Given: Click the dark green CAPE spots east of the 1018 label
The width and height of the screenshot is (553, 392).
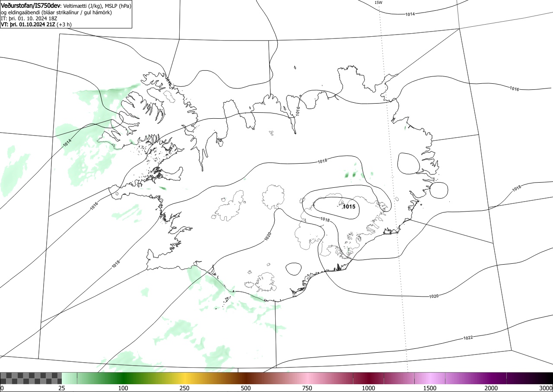Looking at the screenshot, I should click(x=350, y=175).
